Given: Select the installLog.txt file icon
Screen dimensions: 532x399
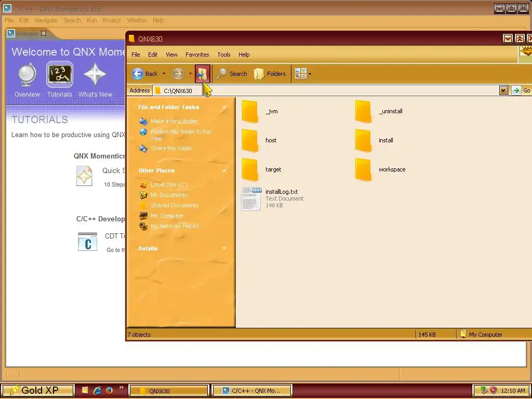Looking at the screenshot, I should pyautogui.click(x=251, y=199).
